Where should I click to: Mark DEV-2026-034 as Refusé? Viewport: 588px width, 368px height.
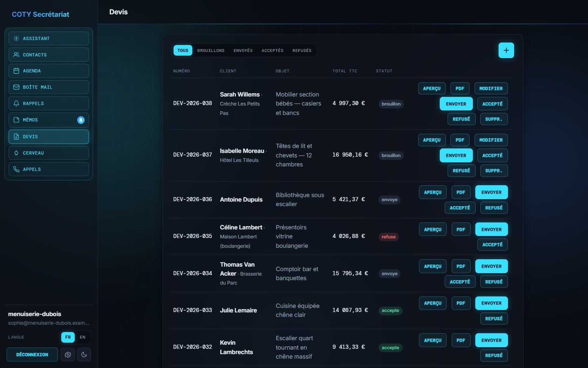(494, 282)
